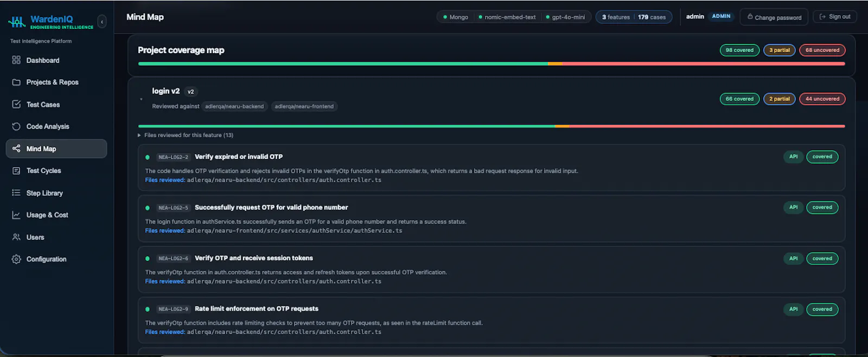
Task: Click the 44 uncovered badge for login v2
Action: click(822, 99)
